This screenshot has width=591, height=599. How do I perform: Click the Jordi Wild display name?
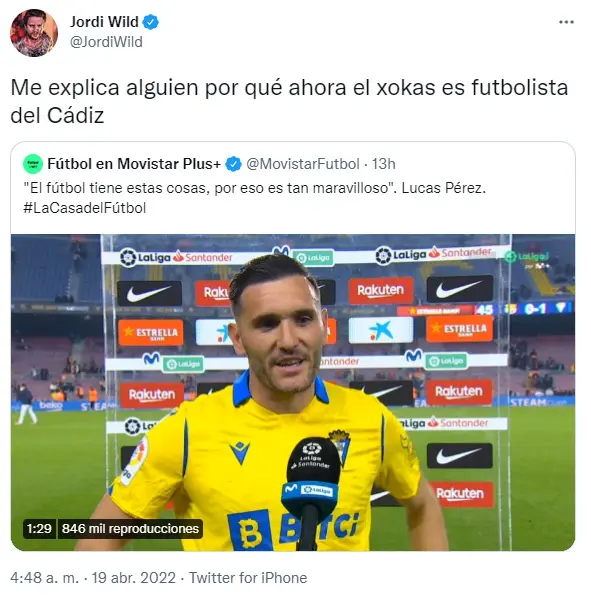[104, 22]
